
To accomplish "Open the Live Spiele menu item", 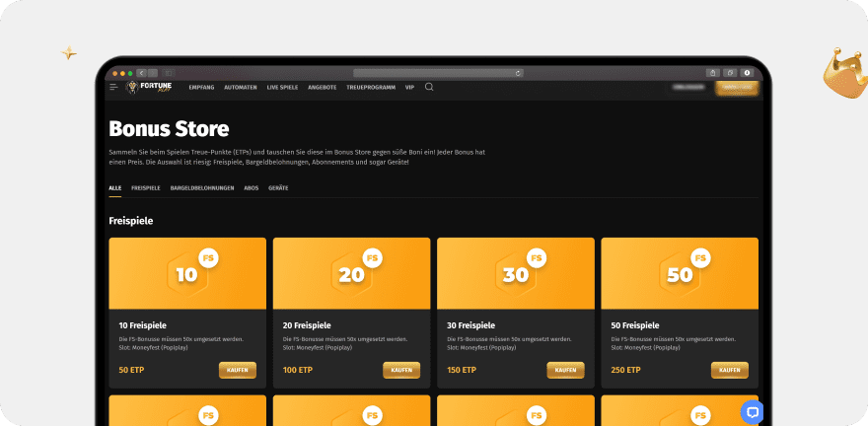I will (282, 87).
